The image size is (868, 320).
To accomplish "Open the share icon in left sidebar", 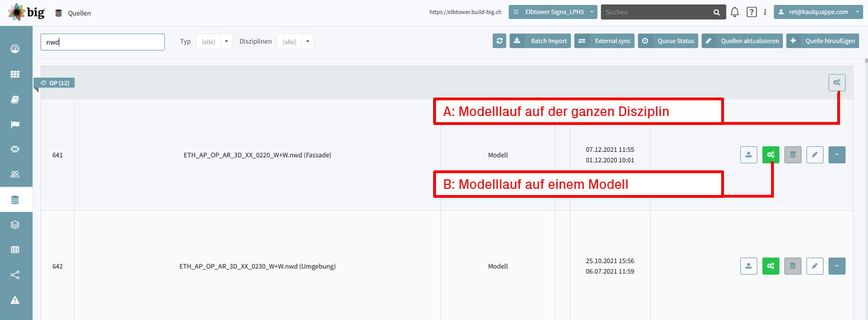I will [15, 275].
